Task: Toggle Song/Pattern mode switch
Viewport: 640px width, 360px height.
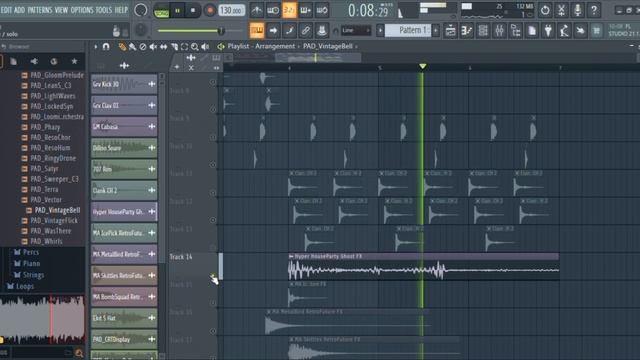Action: coord(162,11)
